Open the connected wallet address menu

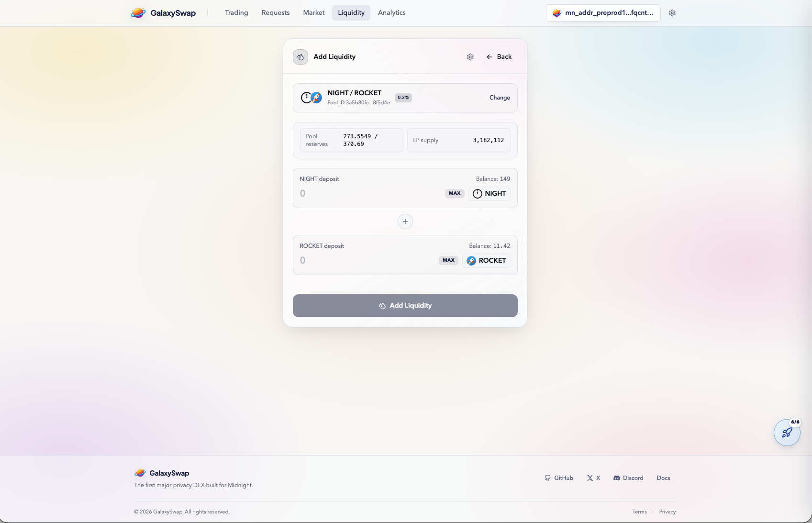[603, 13]
